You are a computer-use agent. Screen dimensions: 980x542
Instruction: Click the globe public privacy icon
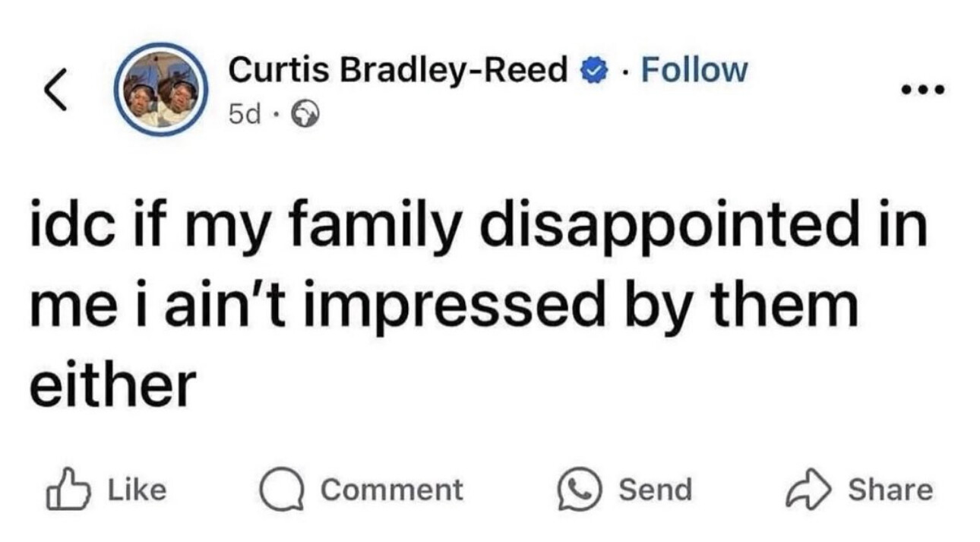tap(305, 114)
